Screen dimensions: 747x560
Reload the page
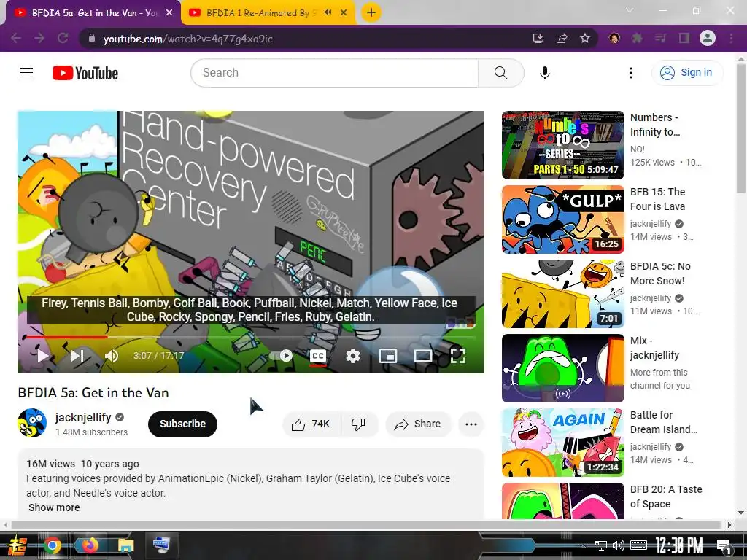(x=63, y=38)
